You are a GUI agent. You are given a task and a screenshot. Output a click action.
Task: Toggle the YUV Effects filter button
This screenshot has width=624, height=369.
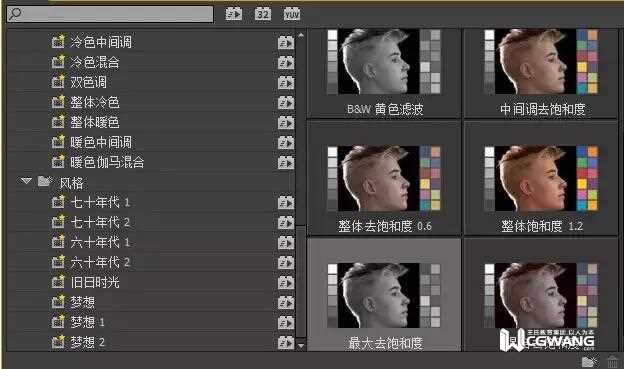tap(292, 14)
